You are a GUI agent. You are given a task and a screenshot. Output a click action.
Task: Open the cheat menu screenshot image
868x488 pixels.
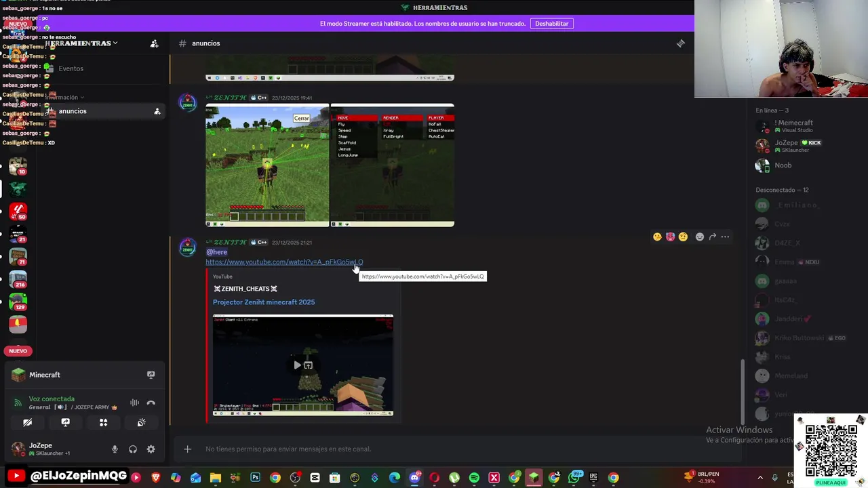[x=393, y=165]
